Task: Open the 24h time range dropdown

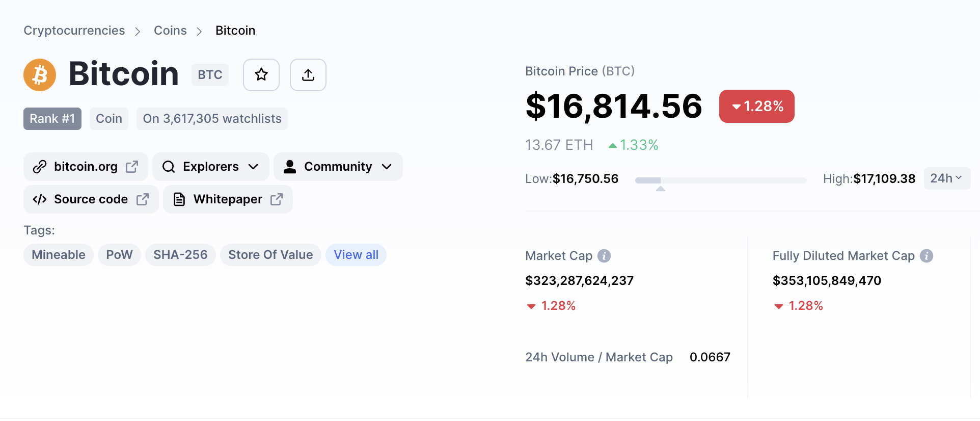Action: pyautogui.click(x=946, y=178)
